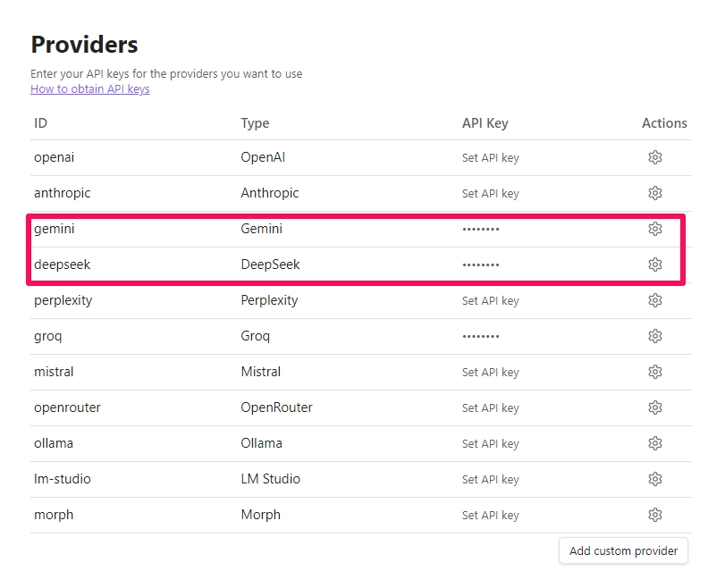Select the 'deepseek' ID cell
This screenshot has height=588, width=725.
coord(63,265)
